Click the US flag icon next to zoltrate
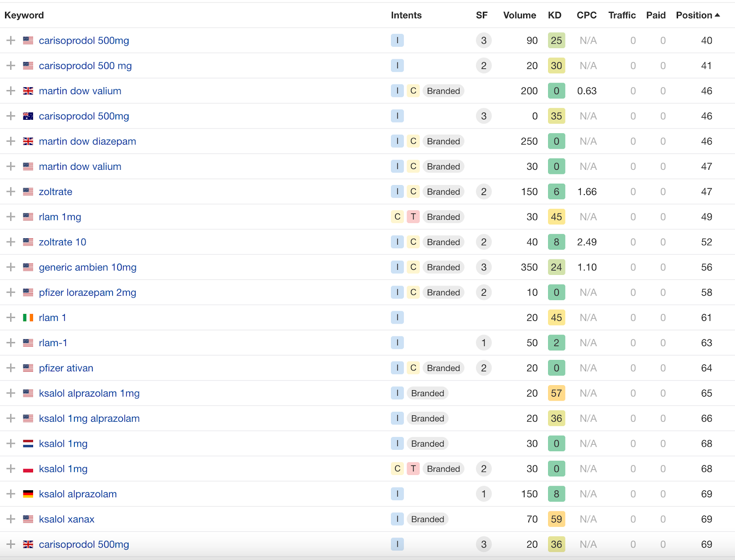This screenshot has height=560, width=735. pos(28,191)
